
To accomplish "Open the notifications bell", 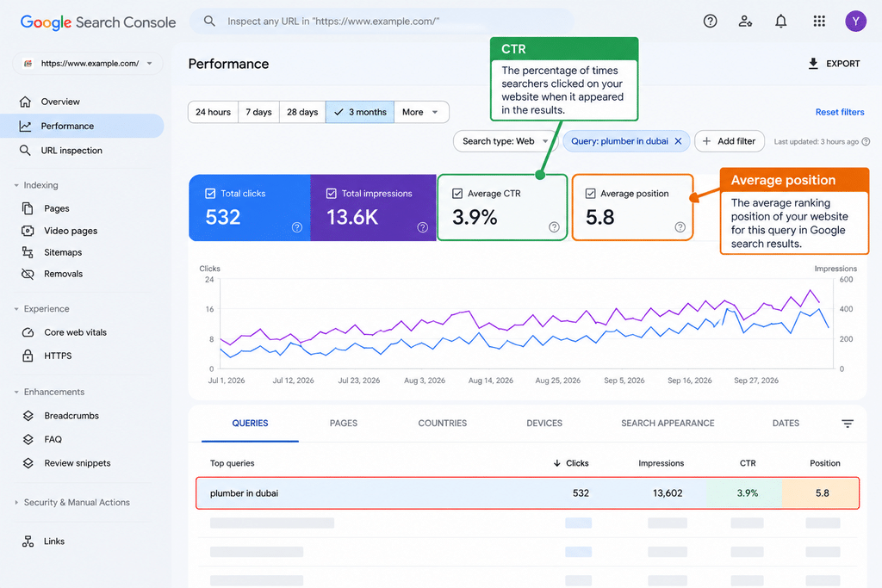I will click(780, 22).
